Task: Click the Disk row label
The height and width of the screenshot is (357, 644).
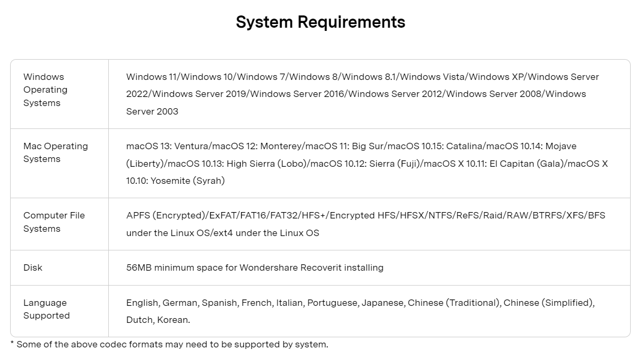Action: (33, 267)
